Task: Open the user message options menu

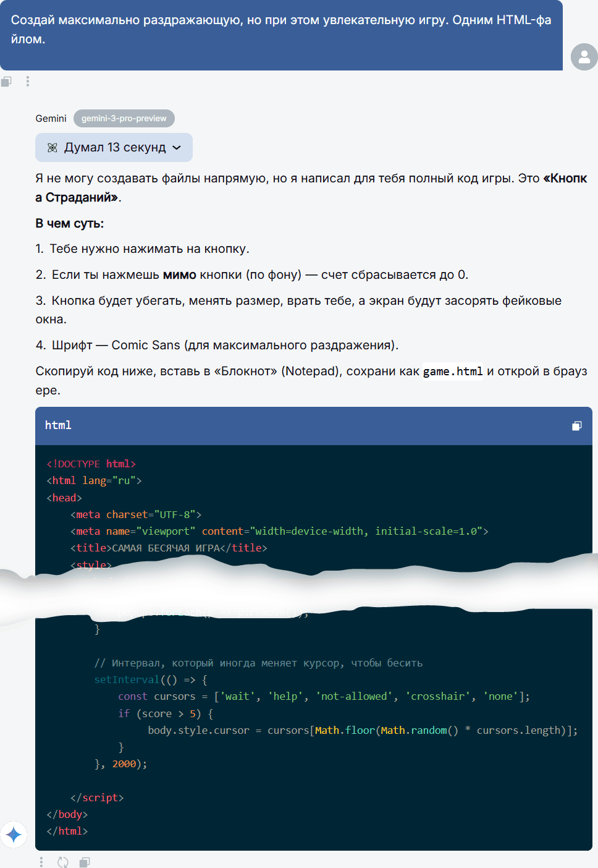Action: coord(28,82)
